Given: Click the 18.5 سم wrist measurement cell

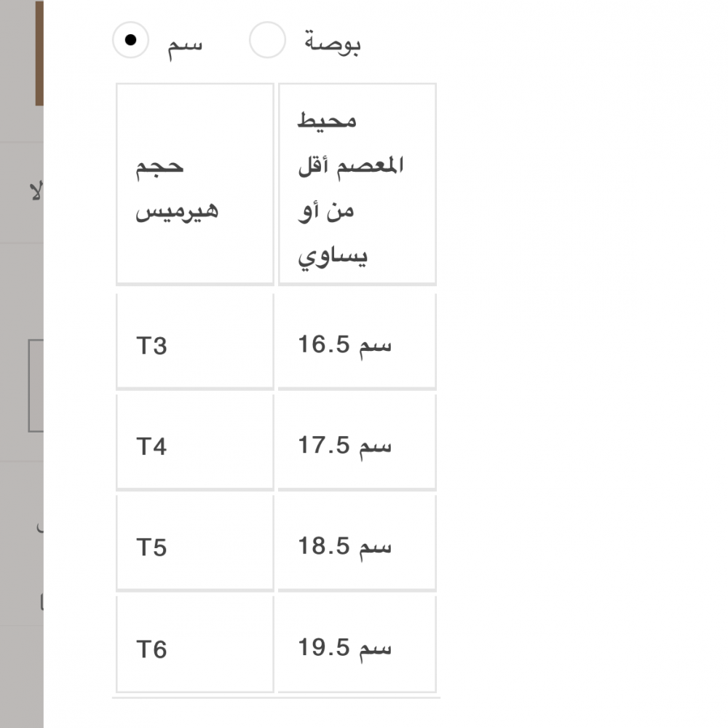Looking at the screenshot, I should tap(357, 543).
